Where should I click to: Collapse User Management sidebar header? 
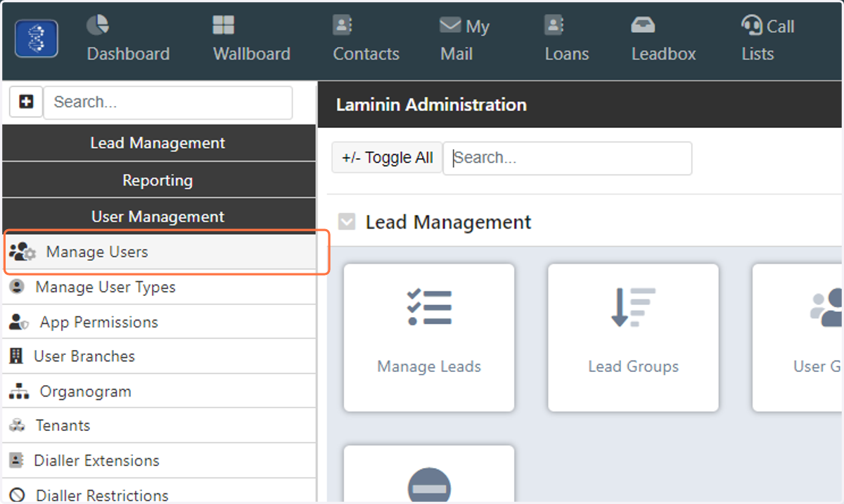pyautogui.click(x=159, y=217)
